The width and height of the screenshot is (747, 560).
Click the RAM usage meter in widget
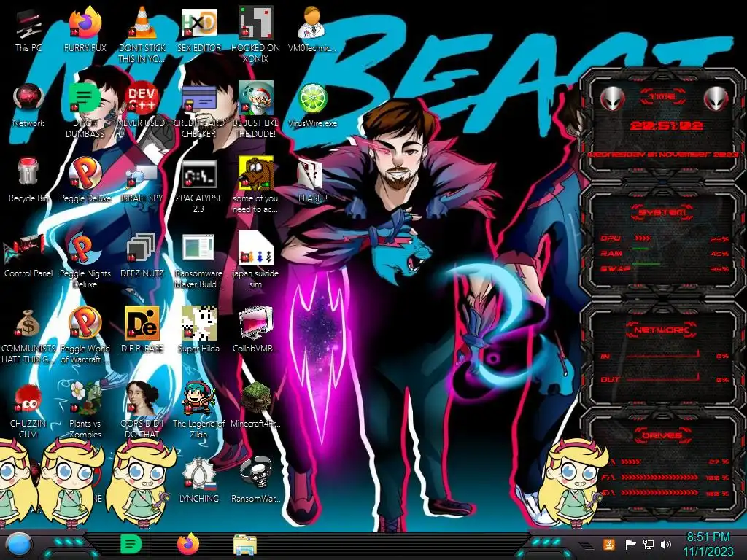665,253
